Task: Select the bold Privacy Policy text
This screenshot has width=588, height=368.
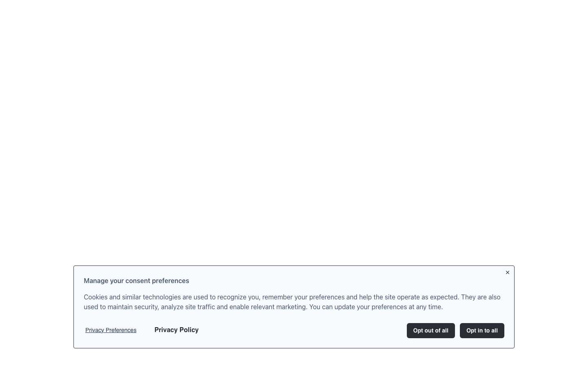Action: 176,330
